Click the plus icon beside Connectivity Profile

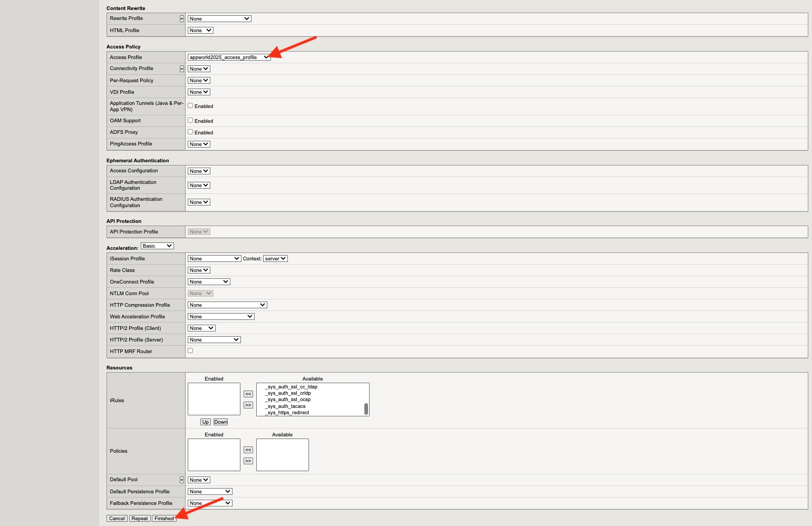tap(182, 69)
